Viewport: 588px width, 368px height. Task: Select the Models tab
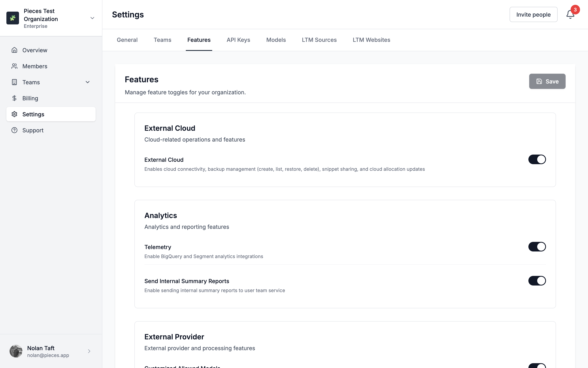(276, 40)
